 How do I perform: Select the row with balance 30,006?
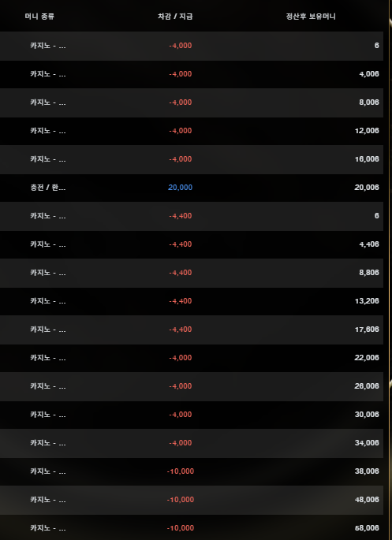point(192,415)
